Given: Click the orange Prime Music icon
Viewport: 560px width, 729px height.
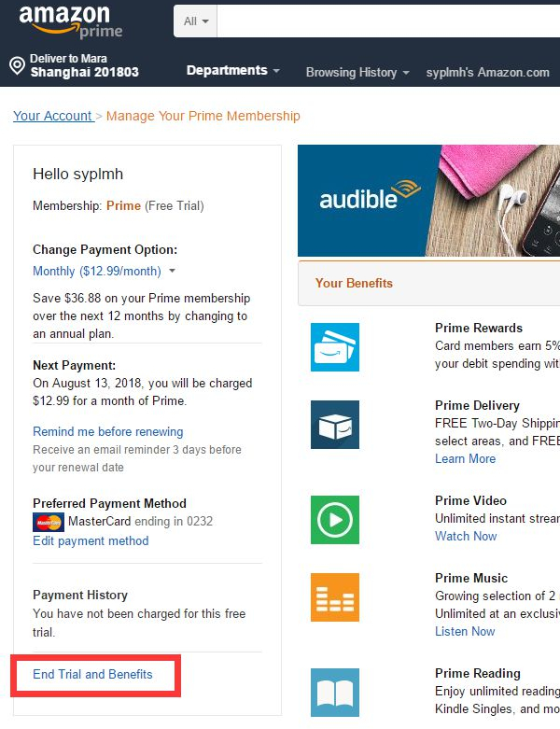Looking at the screenshot, I should 335,597.
